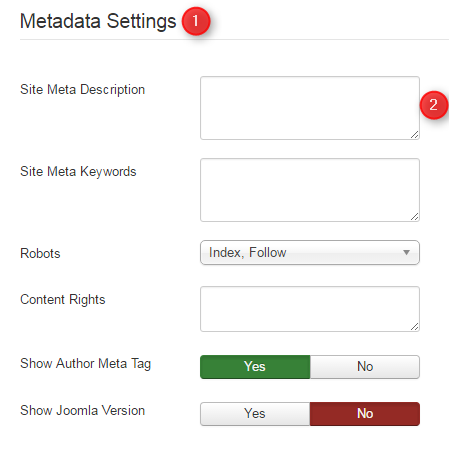The width and height of the screenshot is (449, 450).
Task: Open the Robots Index, Follow dropdown
Action: pos(310,252)
